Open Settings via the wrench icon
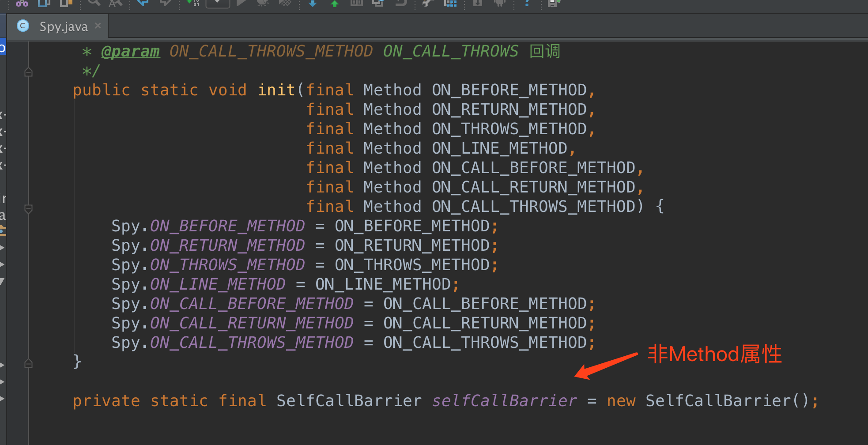This screenshot has width=868, height=445. (426, 4)
